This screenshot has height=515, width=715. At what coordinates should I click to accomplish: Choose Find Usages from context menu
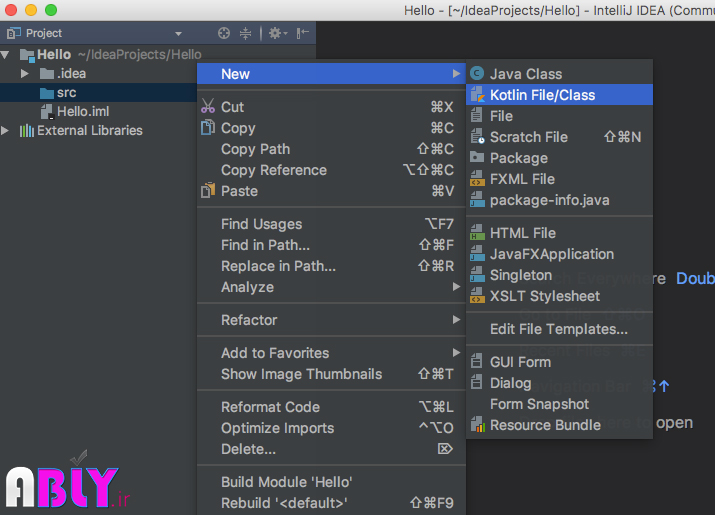coord(332,224)
